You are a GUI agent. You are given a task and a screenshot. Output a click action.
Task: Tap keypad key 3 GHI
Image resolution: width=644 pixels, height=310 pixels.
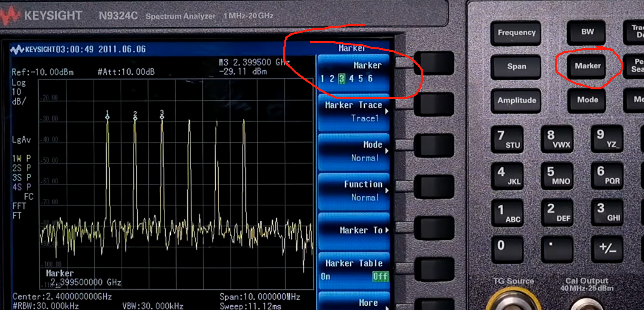click(608, 212)
